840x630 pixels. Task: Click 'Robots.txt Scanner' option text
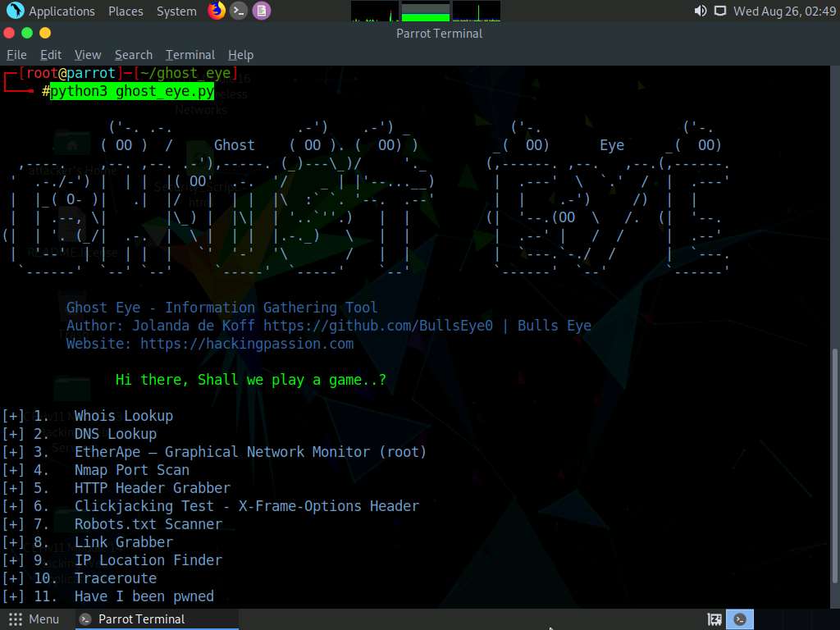[148, 524]
